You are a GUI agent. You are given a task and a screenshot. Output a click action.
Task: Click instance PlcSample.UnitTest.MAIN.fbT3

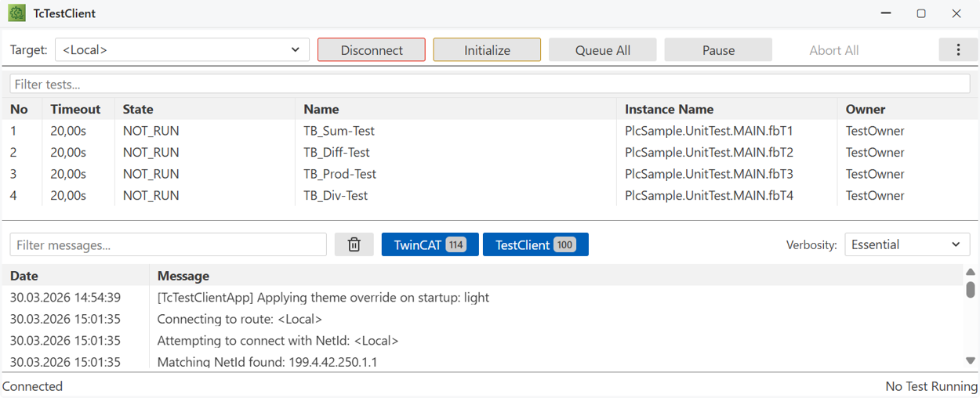pyautogui.click(x=709, y=174)
